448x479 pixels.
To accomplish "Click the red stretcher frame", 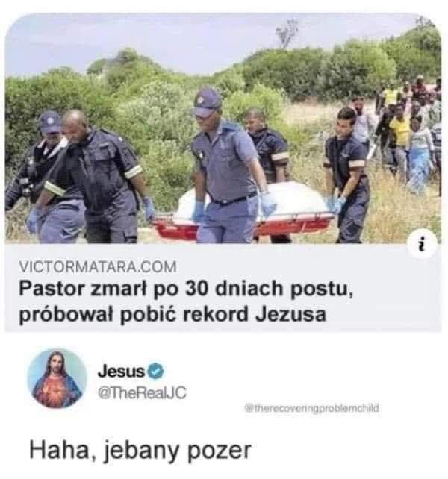I will [x=245, y=226].
